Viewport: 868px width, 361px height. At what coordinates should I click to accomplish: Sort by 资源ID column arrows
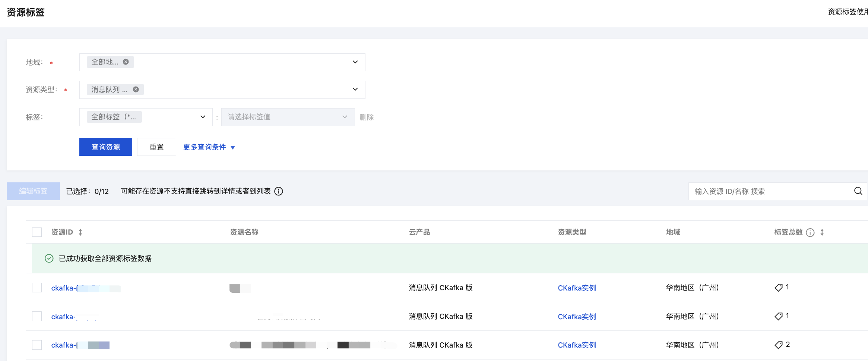(80, 232)
